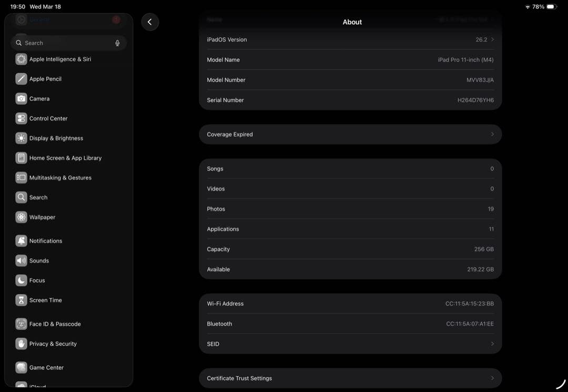568x392 pixels.
Task: Tap the Wi-Fi status icon
Action: coord(528,6)
